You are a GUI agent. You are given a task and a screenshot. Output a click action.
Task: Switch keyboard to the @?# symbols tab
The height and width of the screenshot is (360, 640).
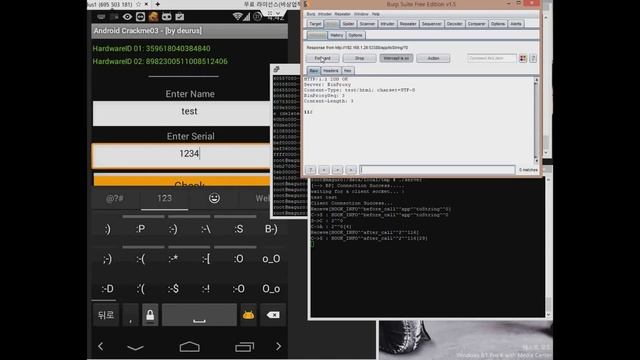115,199
